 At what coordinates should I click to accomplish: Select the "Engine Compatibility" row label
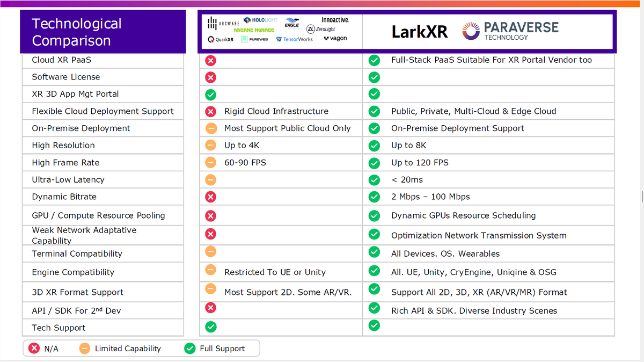[73, 272]
